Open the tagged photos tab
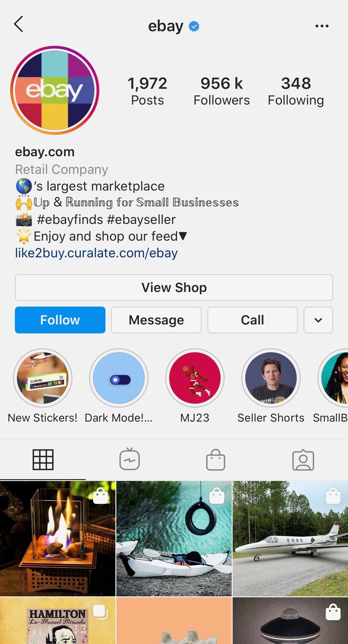The image size is (348, 644). 303,460
